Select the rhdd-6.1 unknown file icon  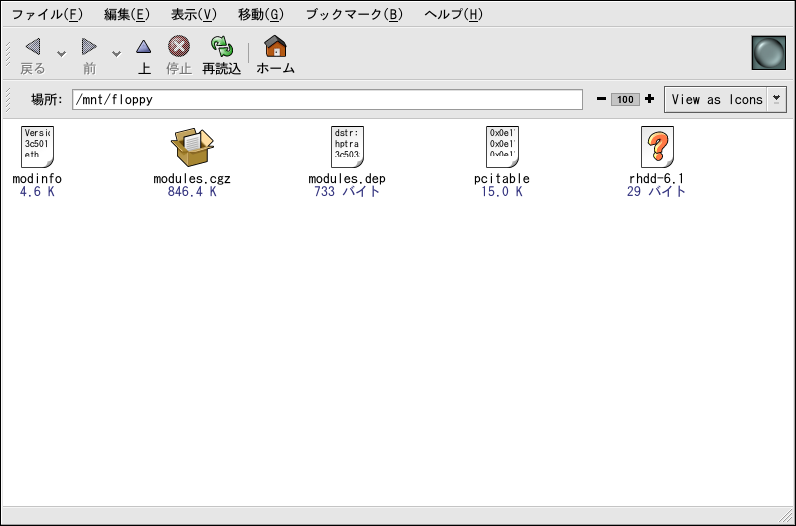click(656, 147)
